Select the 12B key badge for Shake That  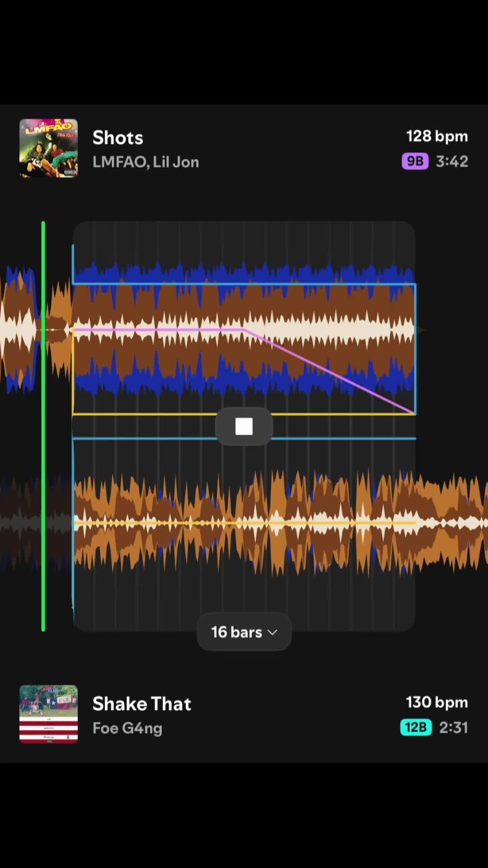[416, 727]
